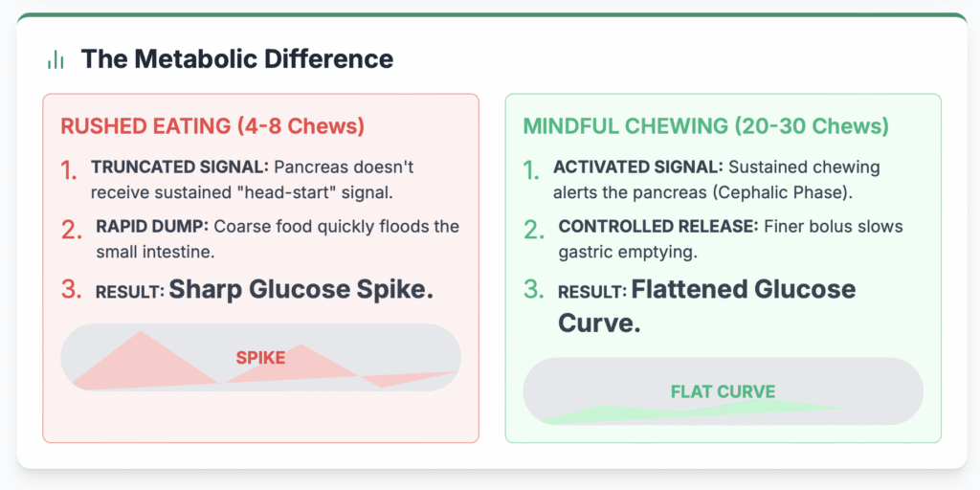Screen dimensions: 980x490
Task: Click the green "FLAT CURVE" chart label
Action: click(x=723, y=391)
